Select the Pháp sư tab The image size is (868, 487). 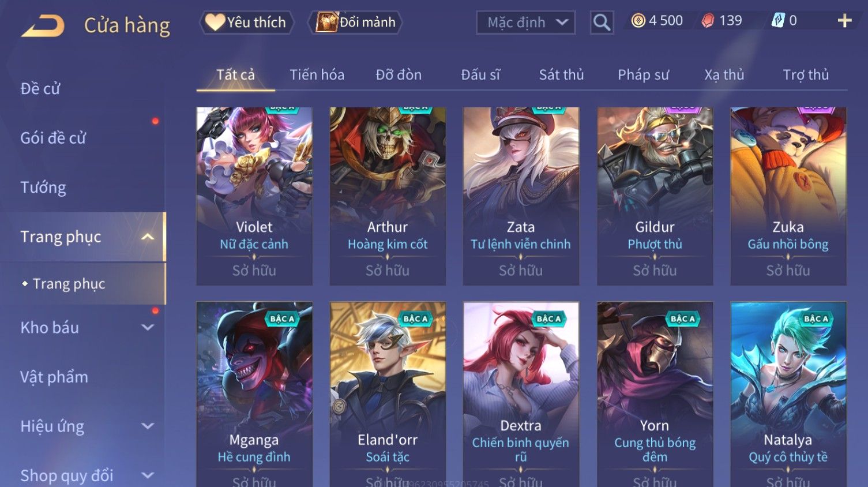pos(643,75)
